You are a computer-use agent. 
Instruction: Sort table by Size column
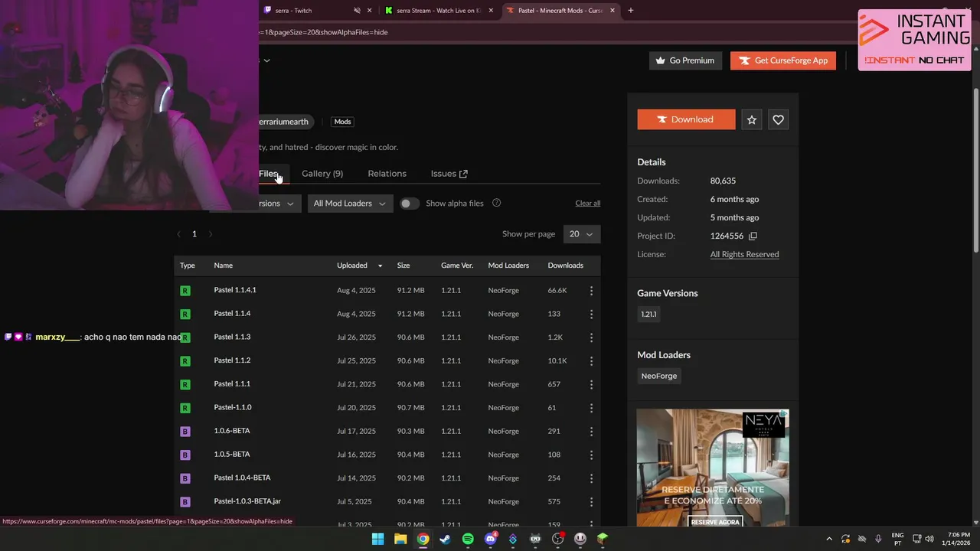(x=403, y=266)
